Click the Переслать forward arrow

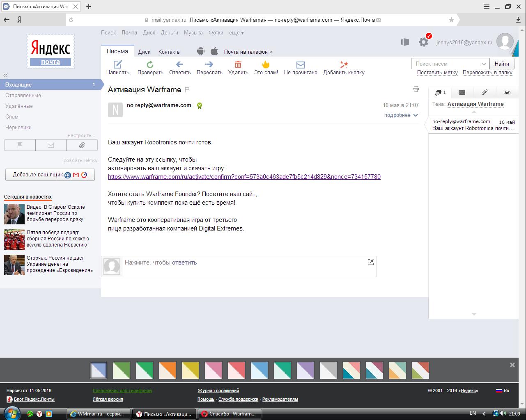tap(209, 64)
